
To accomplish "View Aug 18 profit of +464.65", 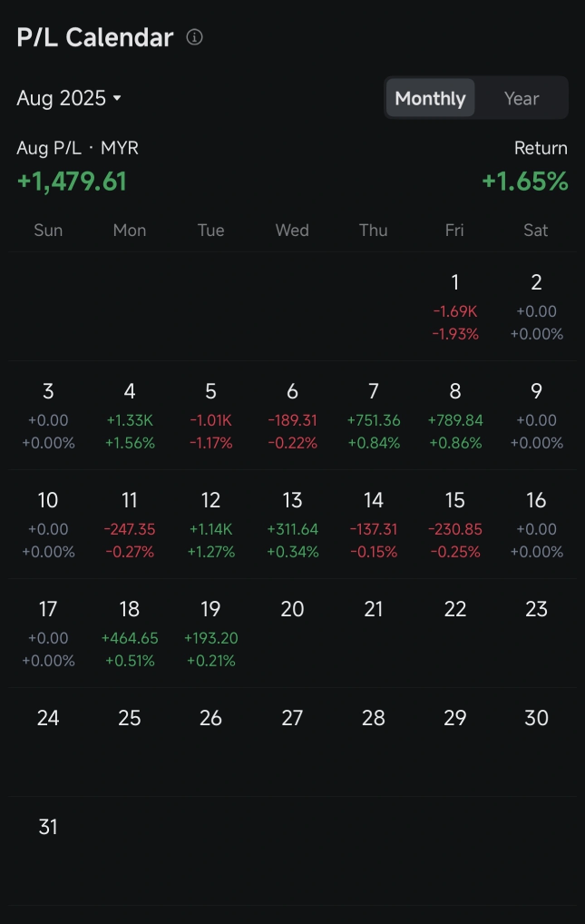I will (129, 633).
